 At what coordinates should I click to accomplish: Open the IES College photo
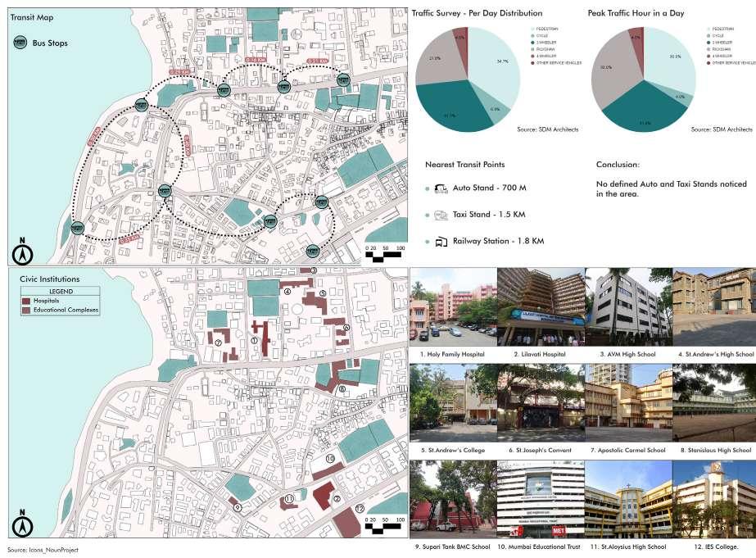(x=714, y=499)
